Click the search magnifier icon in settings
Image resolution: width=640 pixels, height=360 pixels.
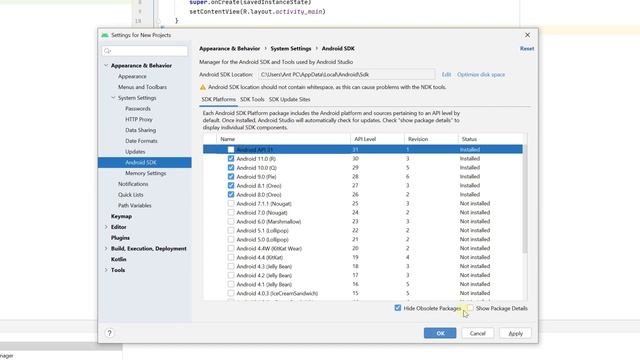click(x=107, y=51)
